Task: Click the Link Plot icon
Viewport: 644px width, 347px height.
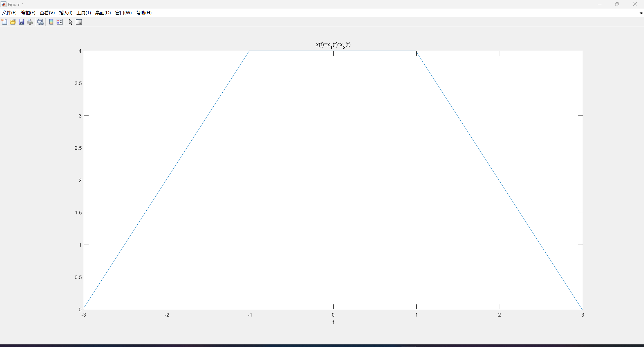Action: [x=40, y=22]
